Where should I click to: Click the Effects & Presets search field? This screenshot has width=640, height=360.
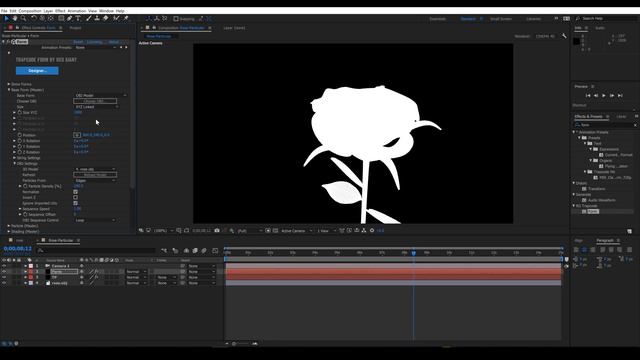pos(606,125)
